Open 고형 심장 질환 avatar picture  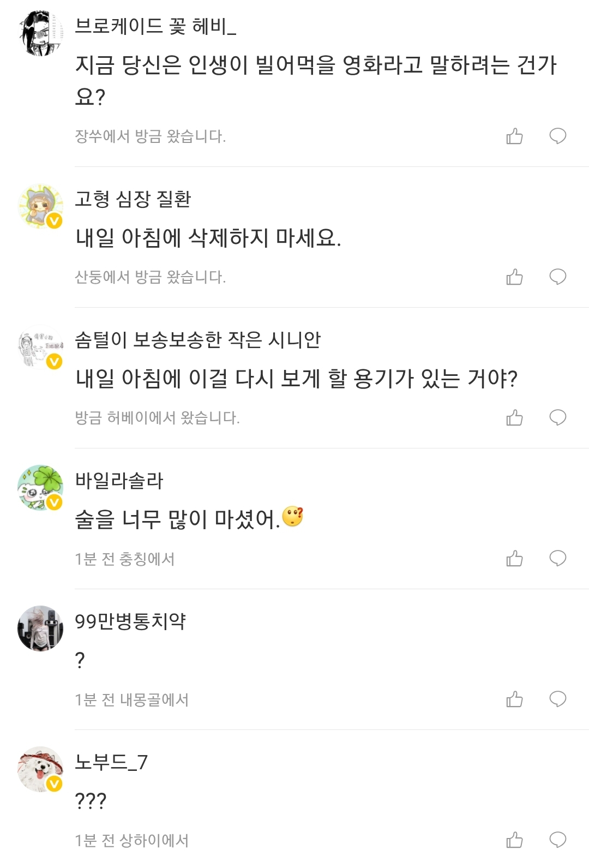coord(40,206)
